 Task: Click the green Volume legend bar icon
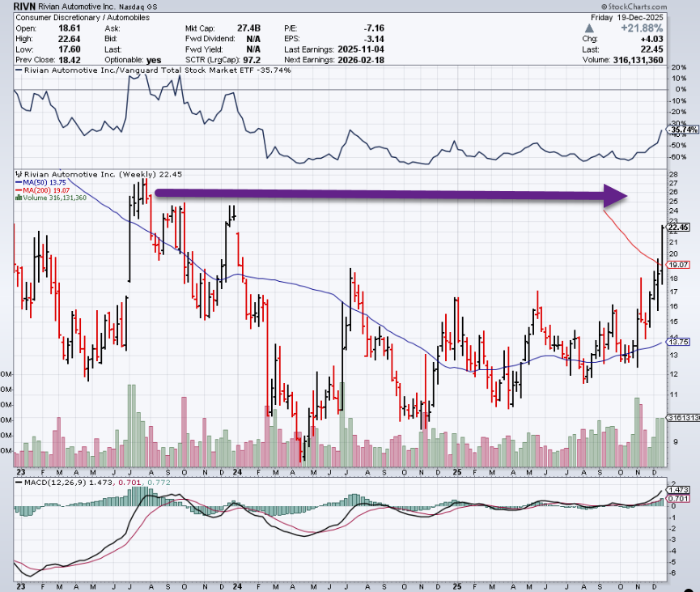click(17, 197)
